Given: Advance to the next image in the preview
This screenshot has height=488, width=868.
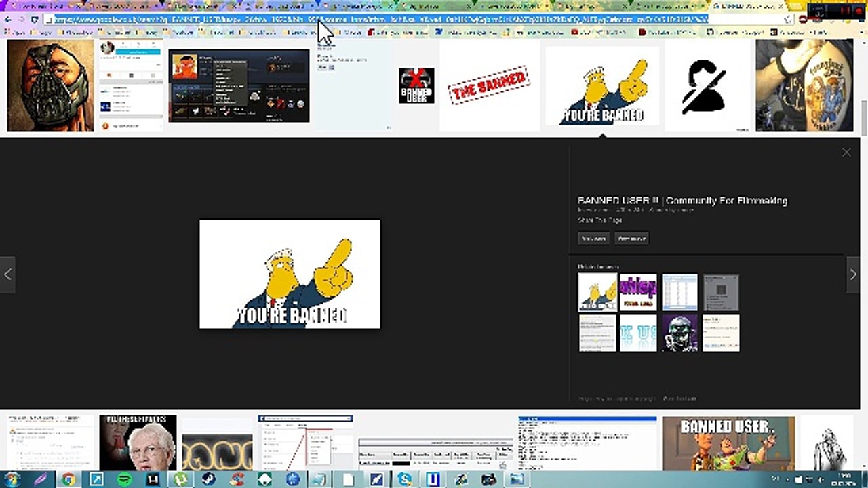Looking at the screenshot, I should point(853,274).
